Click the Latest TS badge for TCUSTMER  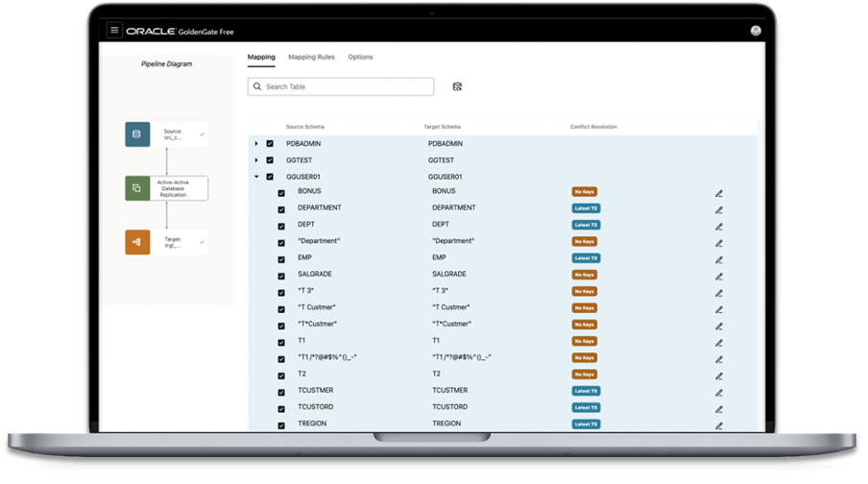click(587, 391)
